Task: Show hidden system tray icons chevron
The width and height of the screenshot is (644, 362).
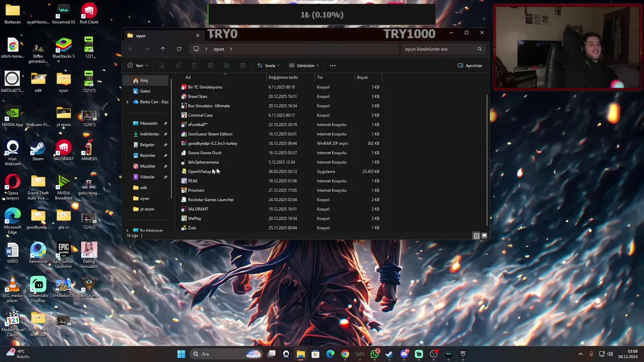Action: tap(580, 354)
